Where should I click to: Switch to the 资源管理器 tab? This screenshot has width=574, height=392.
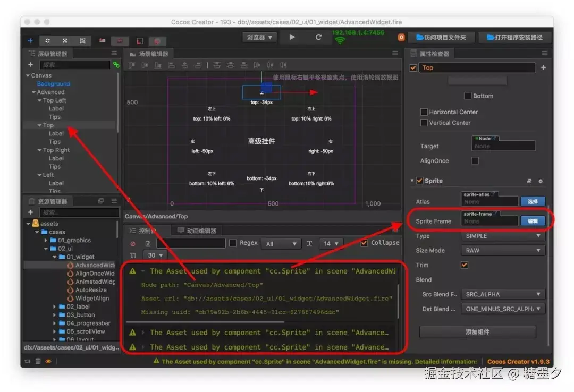pyautogui.click(x=48, y=201)
